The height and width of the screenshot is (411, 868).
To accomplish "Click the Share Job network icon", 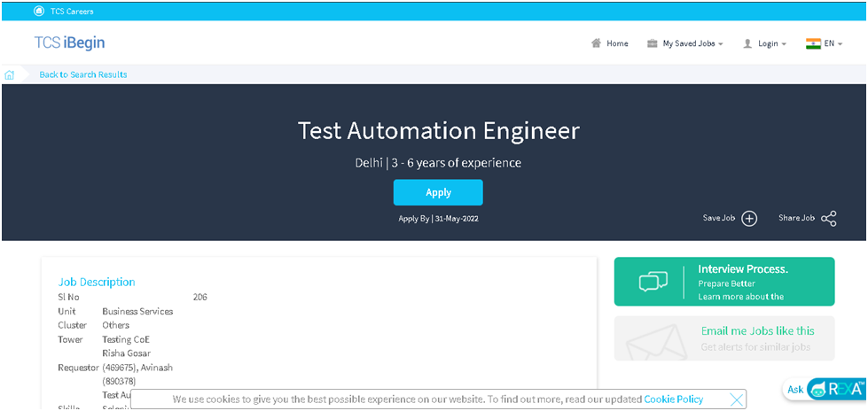I will click(x=829, y=219).
